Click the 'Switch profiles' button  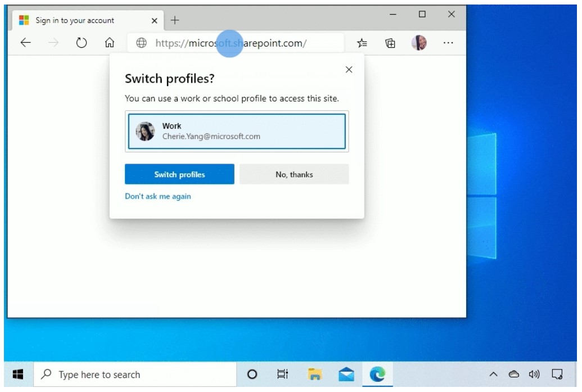pyautogui.click(x=179, y=174)
